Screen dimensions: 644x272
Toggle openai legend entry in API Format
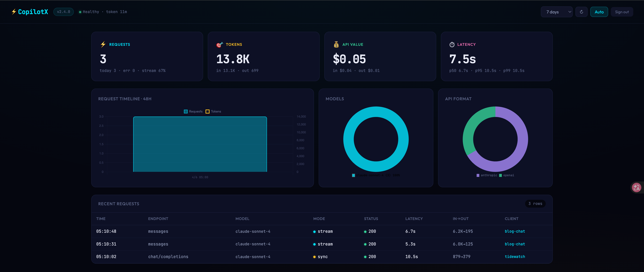506,175
